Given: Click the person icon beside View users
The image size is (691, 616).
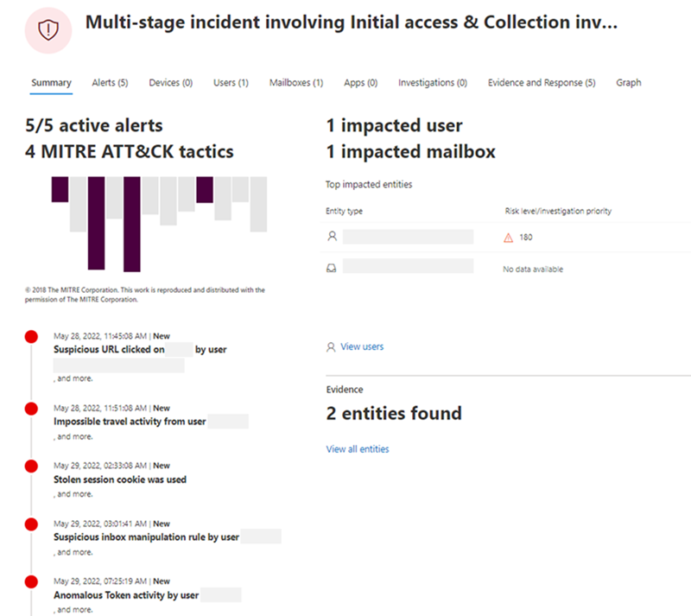Looking at the screenshot, I should pyautogui.click(x=329, y=346).
